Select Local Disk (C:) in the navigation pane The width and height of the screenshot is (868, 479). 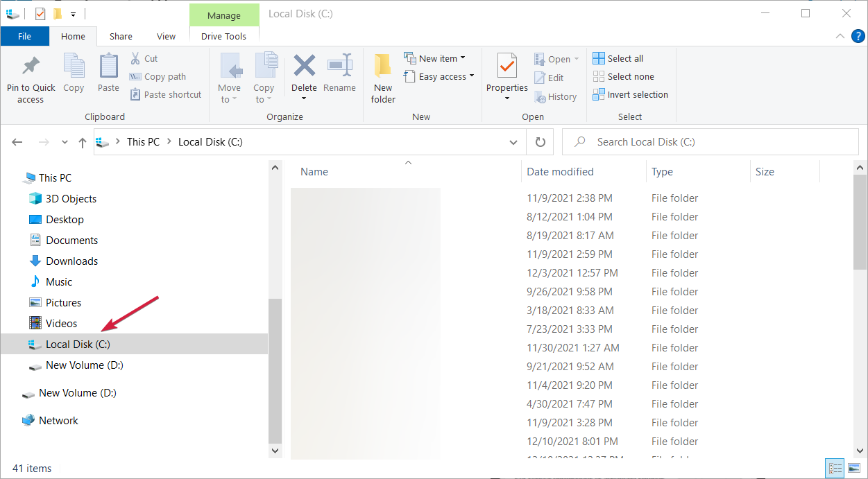click(x=134, y=345)
